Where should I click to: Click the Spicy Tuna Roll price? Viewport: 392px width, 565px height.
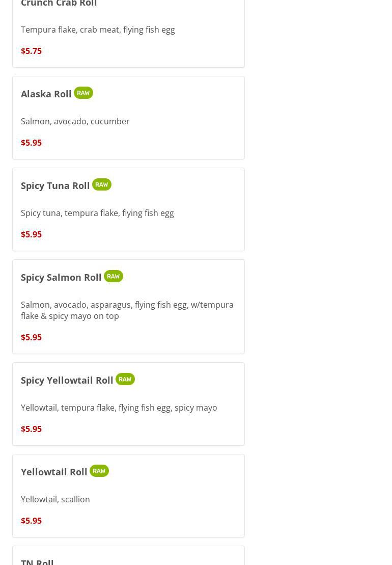(x=31, y=234)
